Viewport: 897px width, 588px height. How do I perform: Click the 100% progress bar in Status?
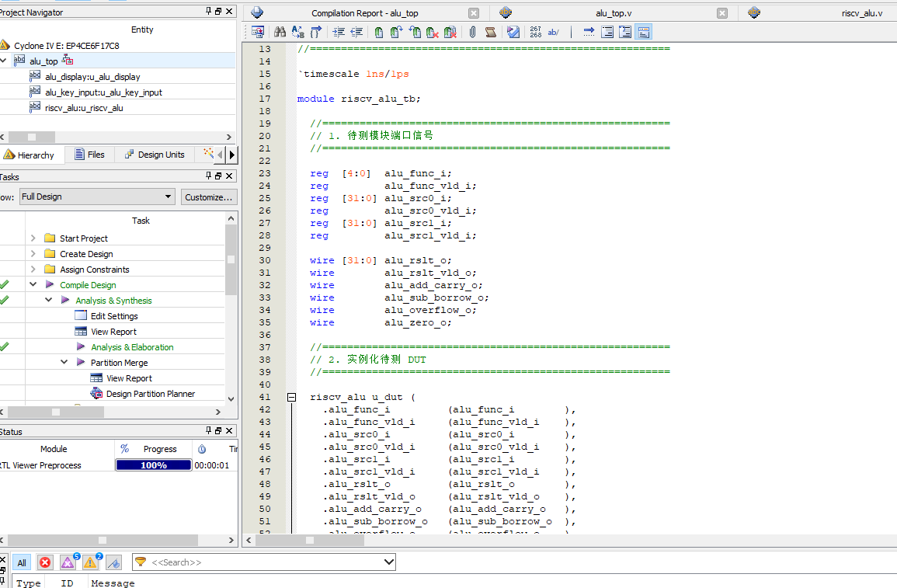point(153,465)
